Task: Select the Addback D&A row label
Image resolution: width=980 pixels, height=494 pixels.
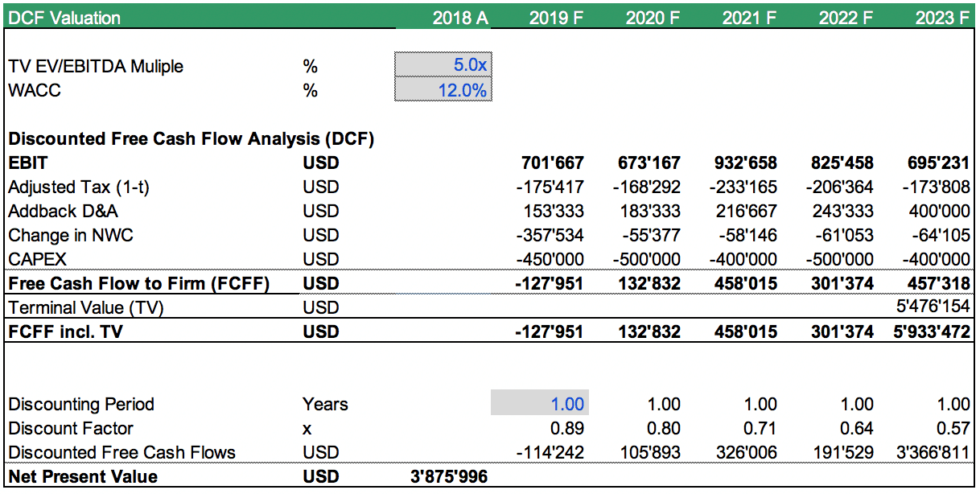Action: pos(62,211)
